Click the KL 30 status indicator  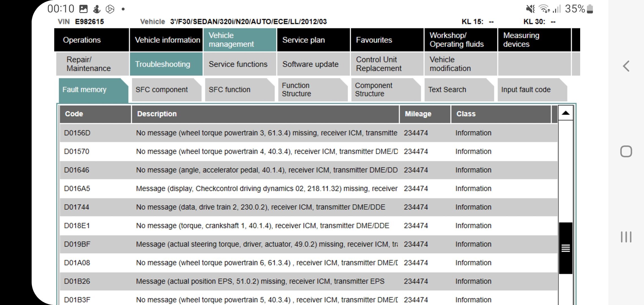click(539, 22)
